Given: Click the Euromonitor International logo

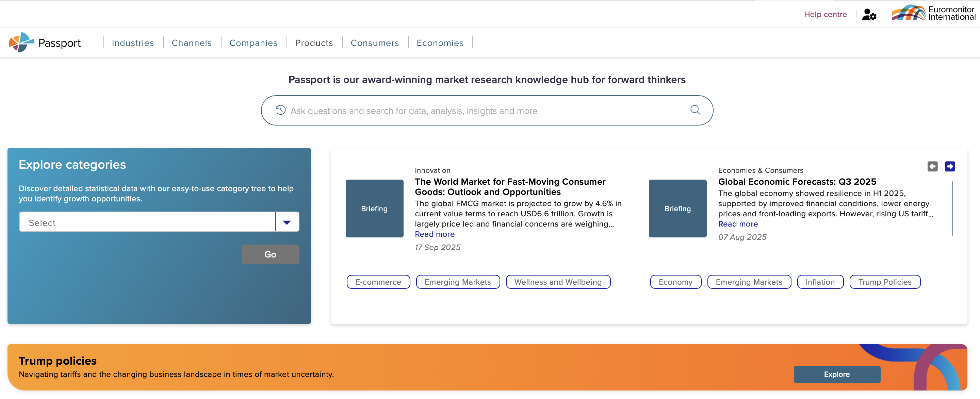Looking at the screenshot, I should 934,13.
